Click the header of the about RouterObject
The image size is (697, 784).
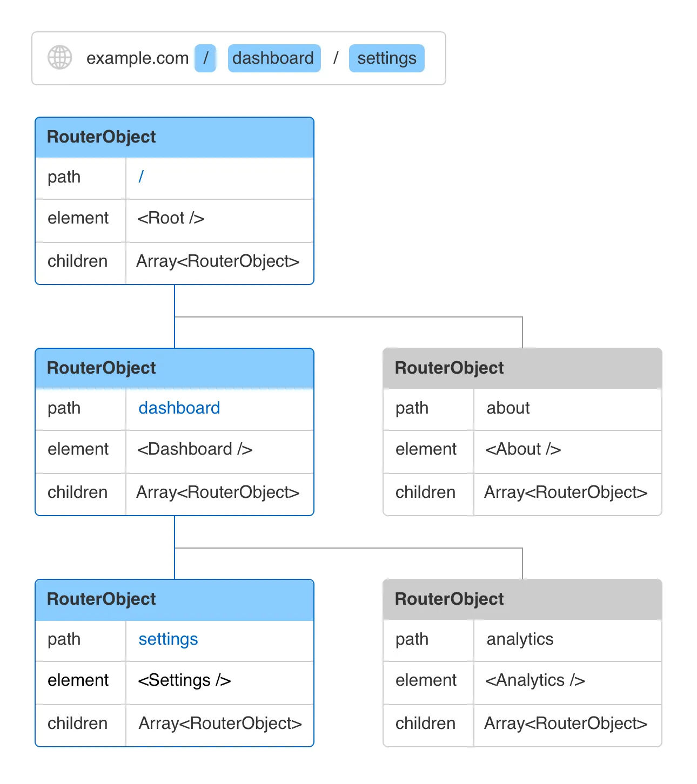(x=522, y=368)
